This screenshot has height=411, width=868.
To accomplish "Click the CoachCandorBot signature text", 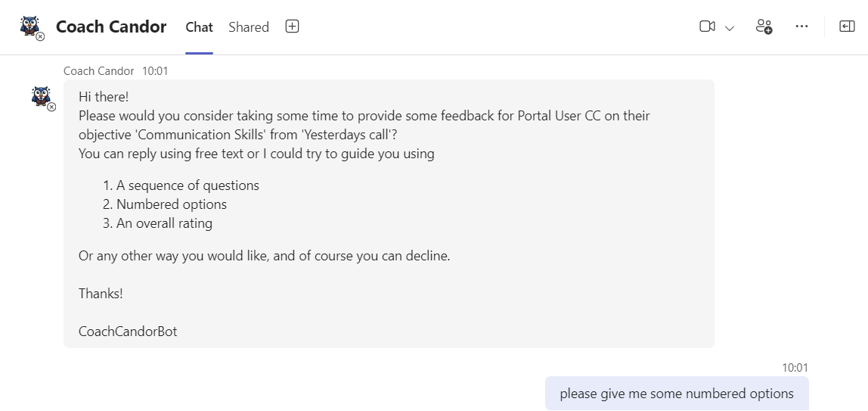I will pyautogui.click(x=128, y=332).
